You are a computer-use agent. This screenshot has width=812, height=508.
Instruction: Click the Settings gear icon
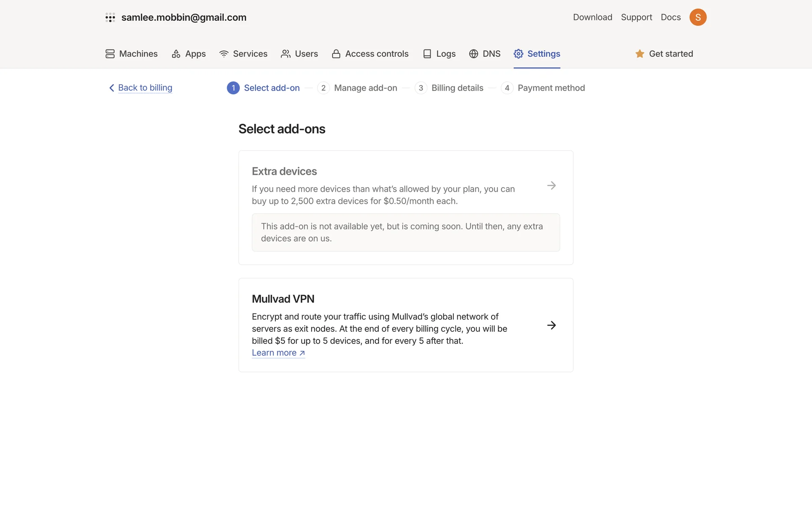[x=518, y=54]
